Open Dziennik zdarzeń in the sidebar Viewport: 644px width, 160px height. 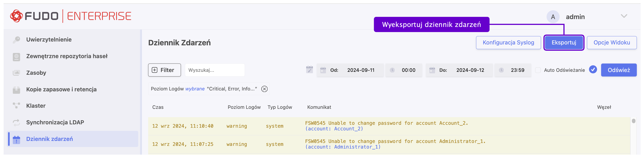pyautogui.click(x=50, y=139)
